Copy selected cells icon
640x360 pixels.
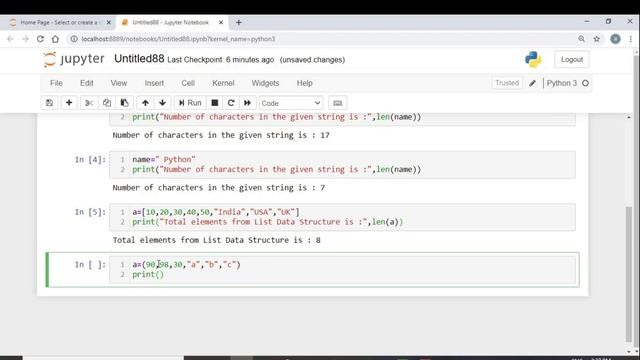click(107, 103)
